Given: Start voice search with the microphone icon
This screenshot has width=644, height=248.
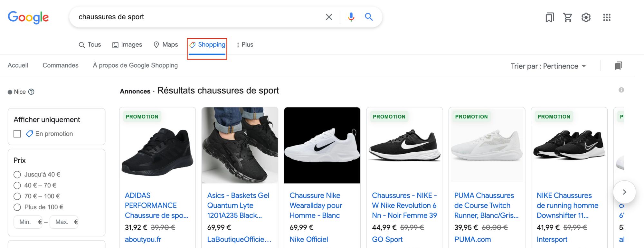Looking at the screenshot, I should pos(351,17).
